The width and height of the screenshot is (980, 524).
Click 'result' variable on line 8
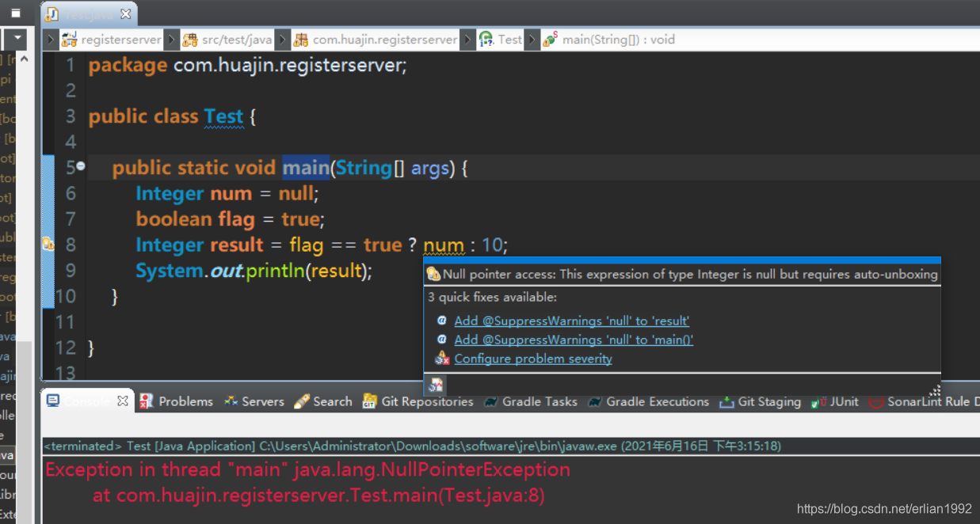pyautogui.click(x=236, y=245)
